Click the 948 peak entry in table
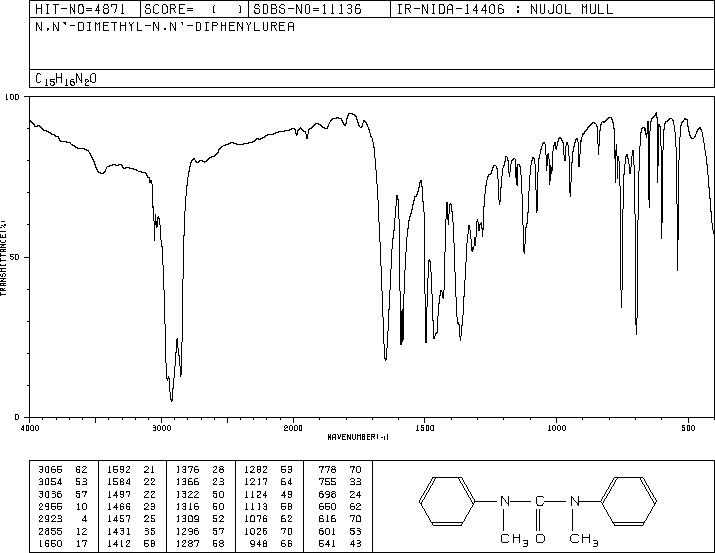This screenshot has width=715, height=553. coord(273,543)
